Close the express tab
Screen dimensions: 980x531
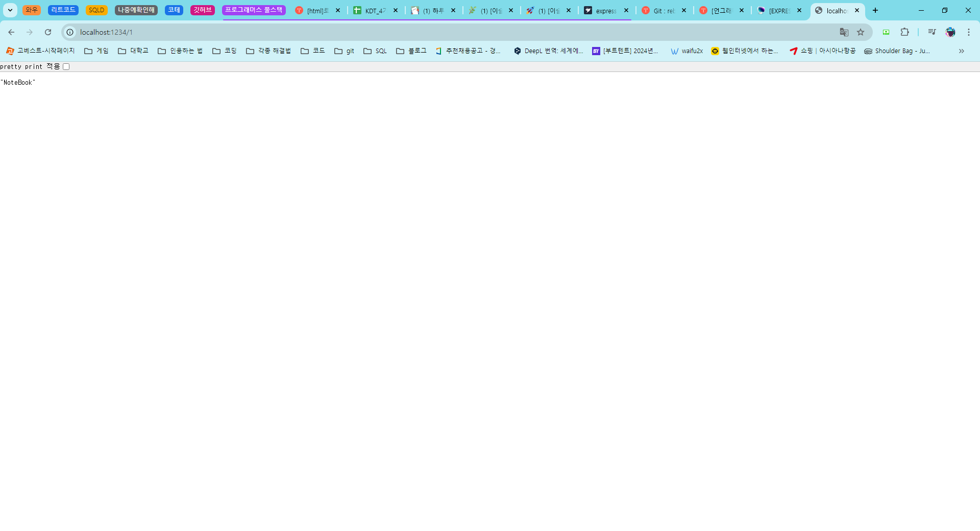click(x=626, y=10)
